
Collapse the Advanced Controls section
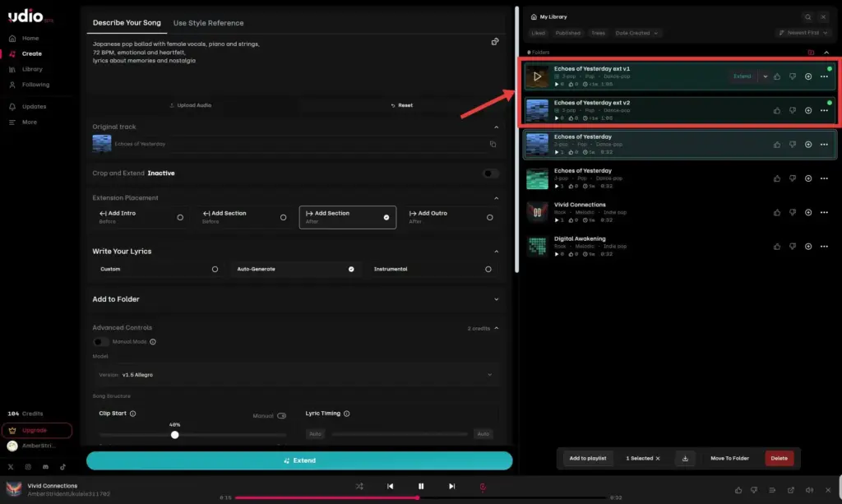[x=496, y=328]
